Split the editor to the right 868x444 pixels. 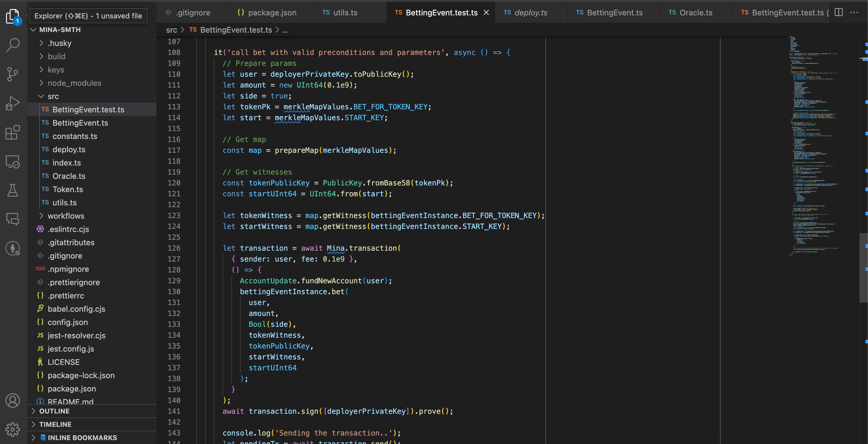[839, 12]
